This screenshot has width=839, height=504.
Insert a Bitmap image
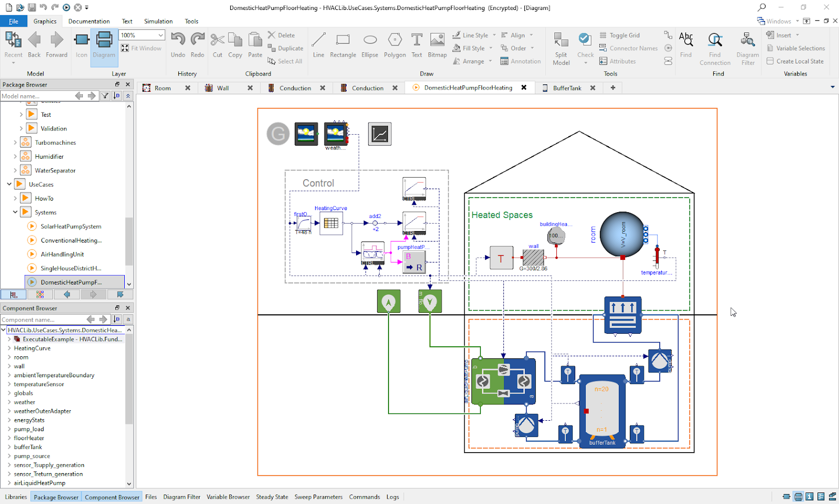coord(437,45)
